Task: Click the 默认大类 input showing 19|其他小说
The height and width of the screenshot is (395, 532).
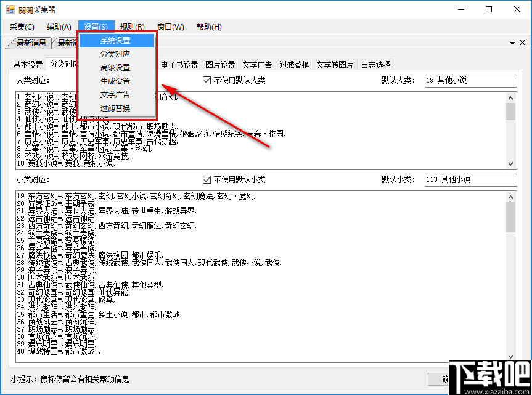Action: pyautogui.click(x=470, y=81)
